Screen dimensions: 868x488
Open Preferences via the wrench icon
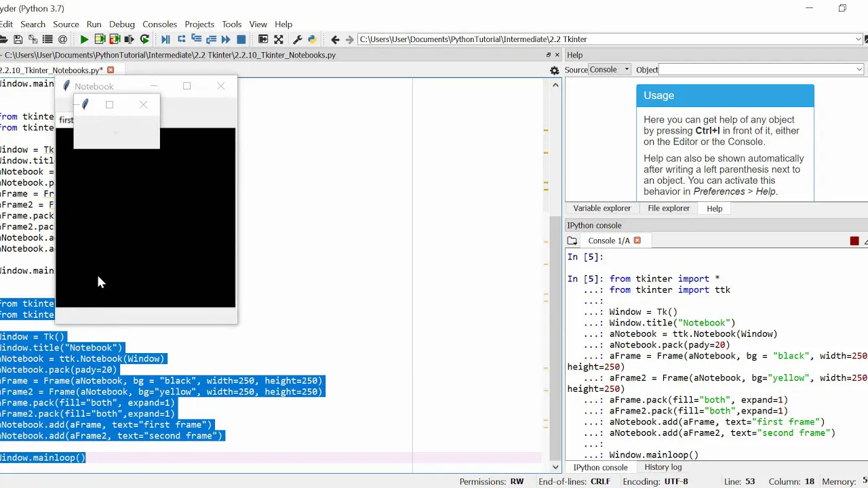pos(297,39)
